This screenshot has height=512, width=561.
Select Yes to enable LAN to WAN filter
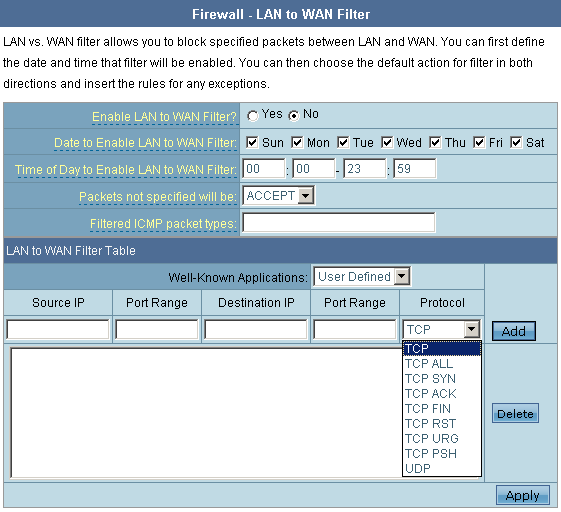pyautogui.click(x=253, y=116)
